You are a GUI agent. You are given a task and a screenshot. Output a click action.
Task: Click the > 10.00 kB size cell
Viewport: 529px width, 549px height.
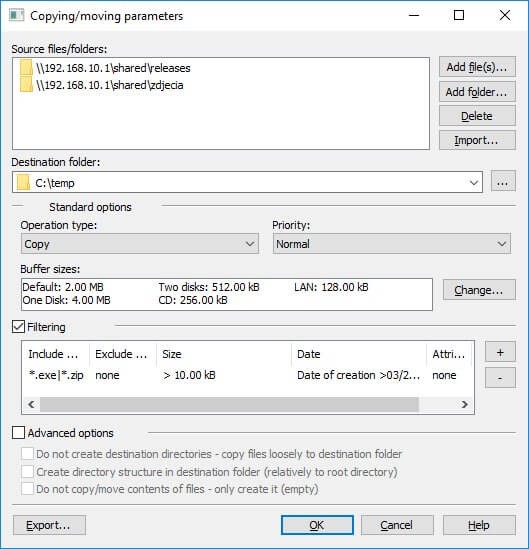pyautogui.click(x=189, y=375)
